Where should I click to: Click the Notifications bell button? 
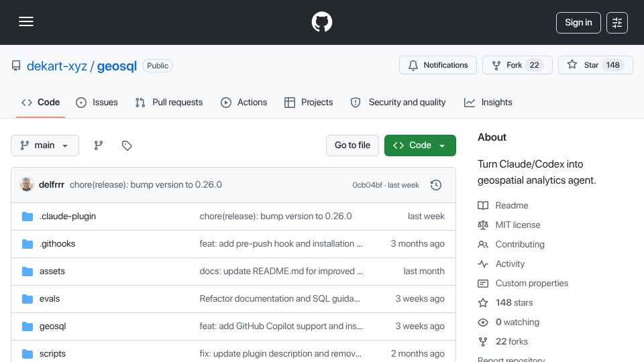click(438, 65)
